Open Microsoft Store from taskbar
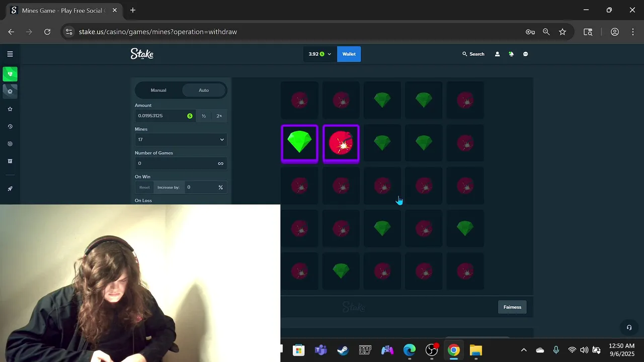The height and width of the screenshot is (362, 644). [x=299, y=350]
